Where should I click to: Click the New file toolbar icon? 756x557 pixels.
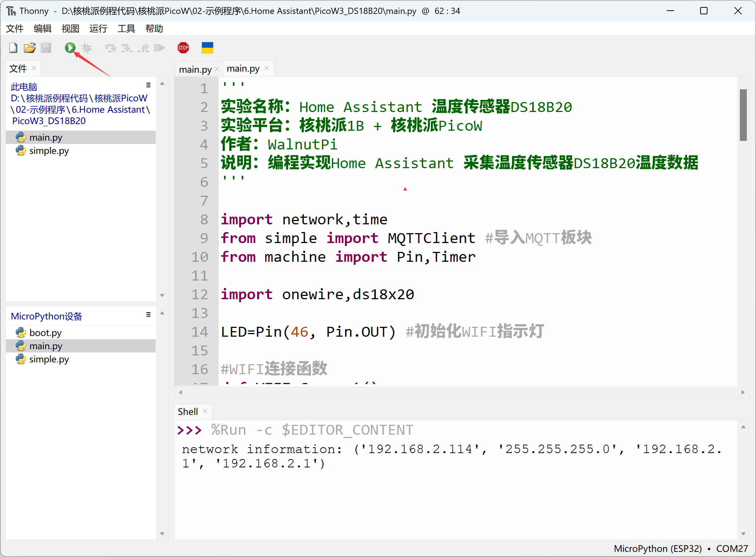point(13,48)
